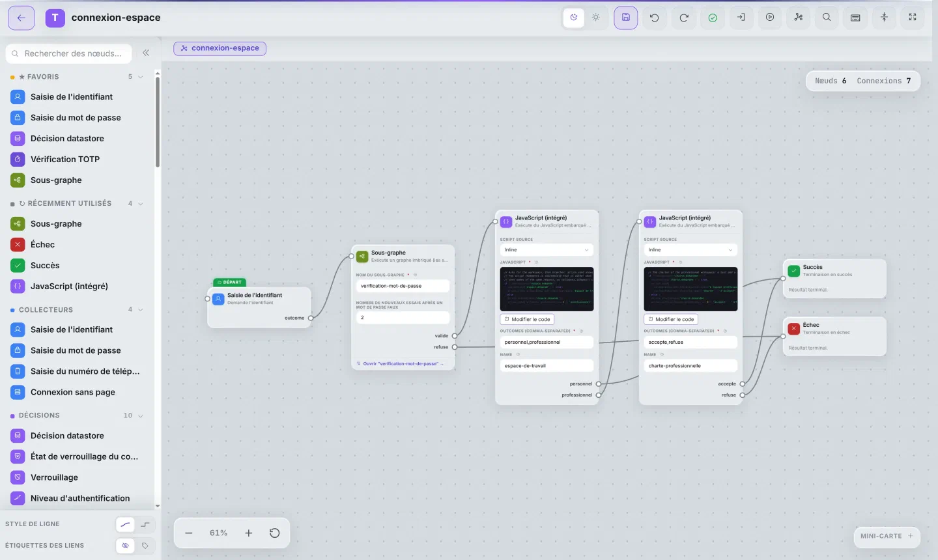Toggle fullscreen expand icon
938x560 pixels.
[913, 18]
